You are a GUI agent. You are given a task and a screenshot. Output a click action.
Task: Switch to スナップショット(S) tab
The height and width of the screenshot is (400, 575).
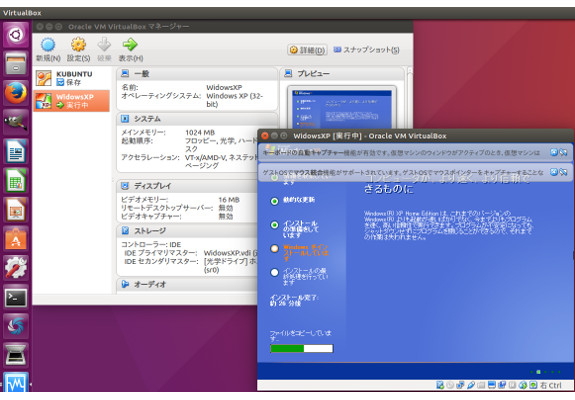366,49
